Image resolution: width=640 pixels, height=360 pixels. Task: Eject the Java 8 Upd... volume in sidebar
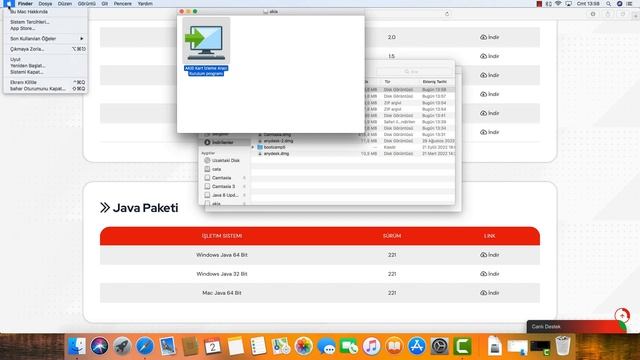pos(244,195)
